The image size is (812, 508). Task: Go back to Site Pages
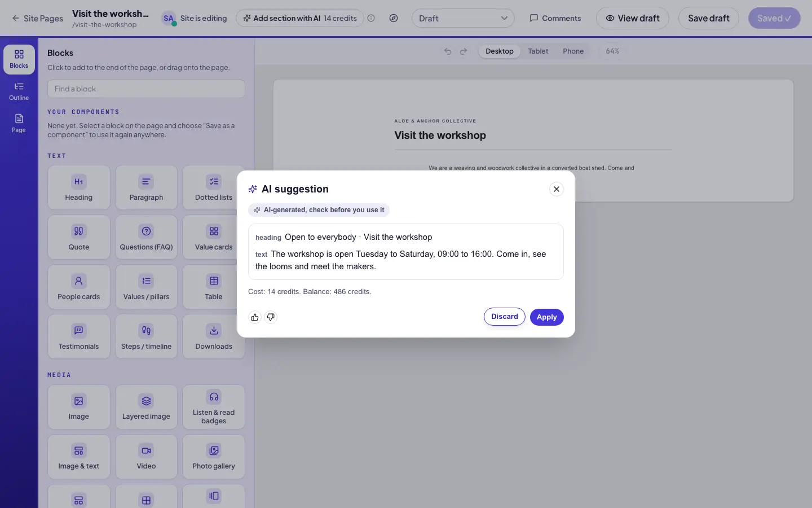click(x=37, y=18)
